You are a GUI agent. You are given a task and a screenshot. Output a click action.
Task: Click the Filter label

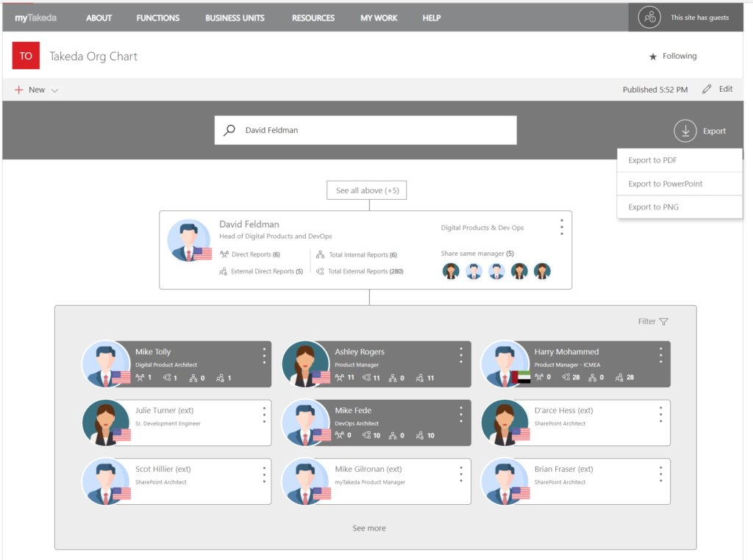646,321
